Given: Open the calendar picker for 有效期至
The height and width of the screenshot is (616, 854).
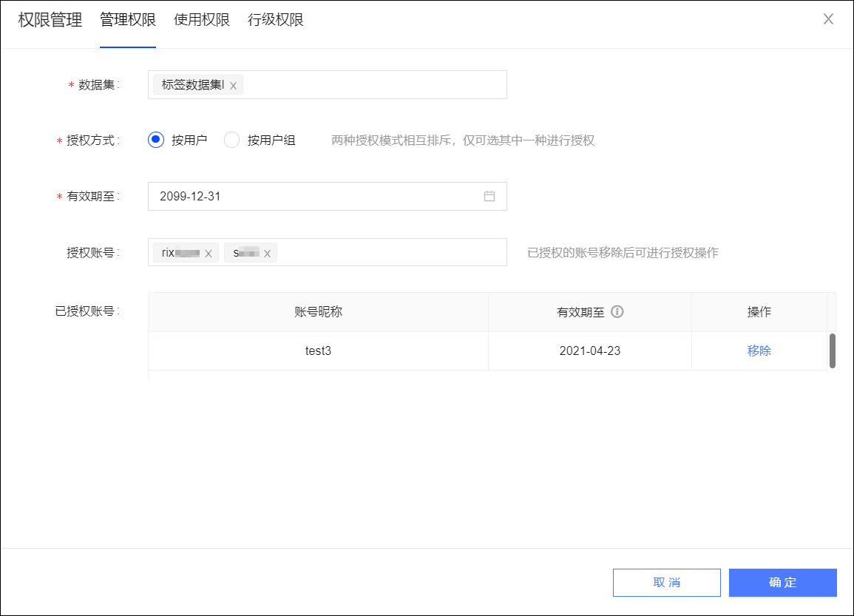Looking at the screenshot, I should (489, 196).
